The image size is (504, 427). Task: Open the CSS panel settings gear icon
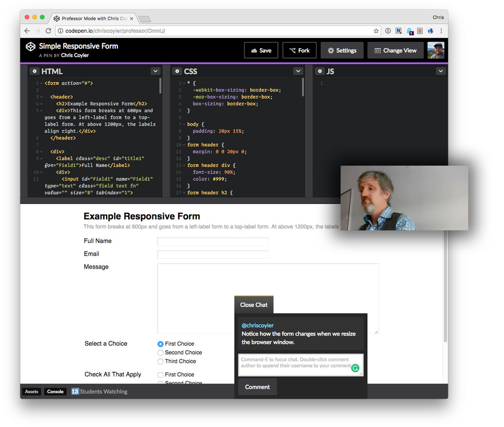177,71
